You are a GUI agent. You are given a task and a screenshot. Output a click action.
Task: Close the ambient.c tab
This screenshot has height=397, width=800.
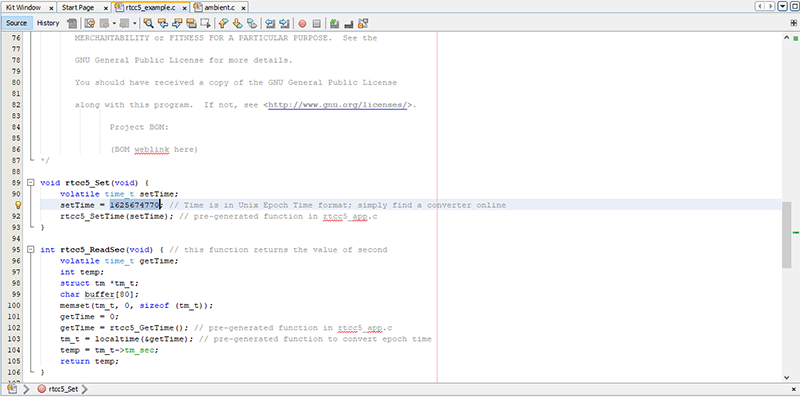243,8
